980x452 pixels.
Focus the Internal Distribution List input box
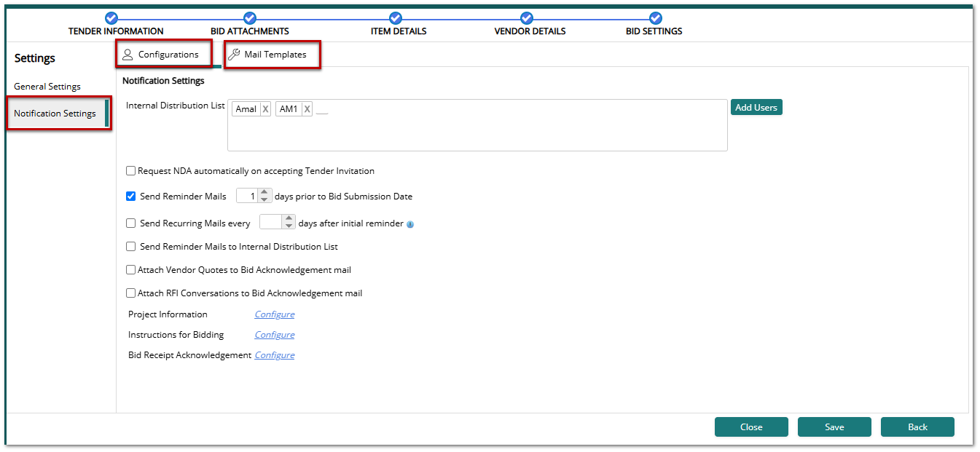[477, 125]
